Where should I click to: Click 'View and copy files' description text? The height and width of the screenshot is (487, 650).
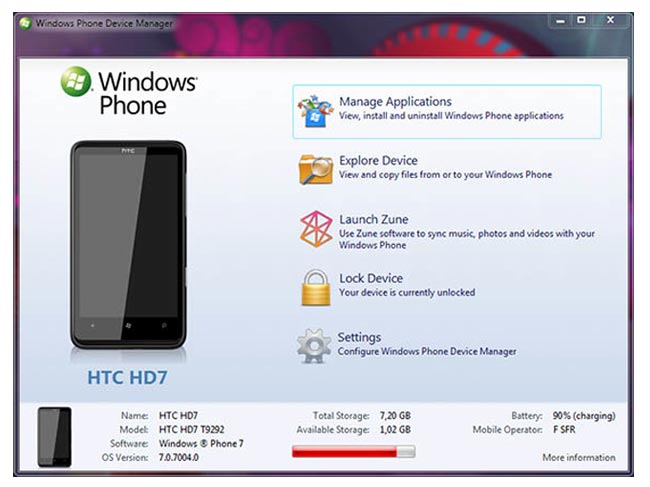coord(445,174)
